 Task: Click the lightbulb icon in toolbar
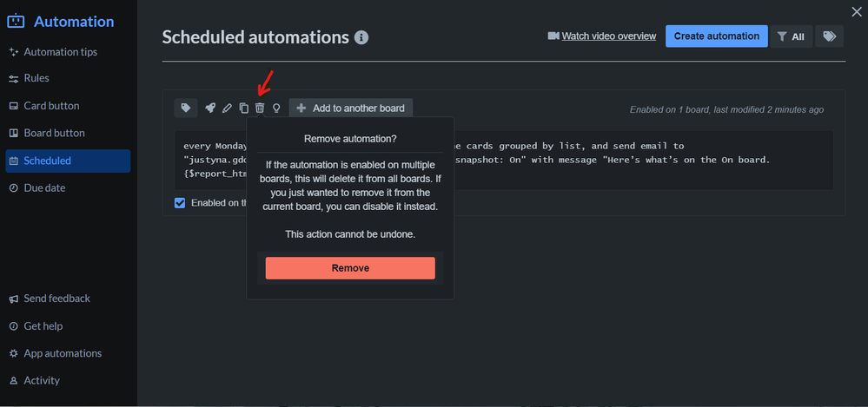[x=276, y=108]
